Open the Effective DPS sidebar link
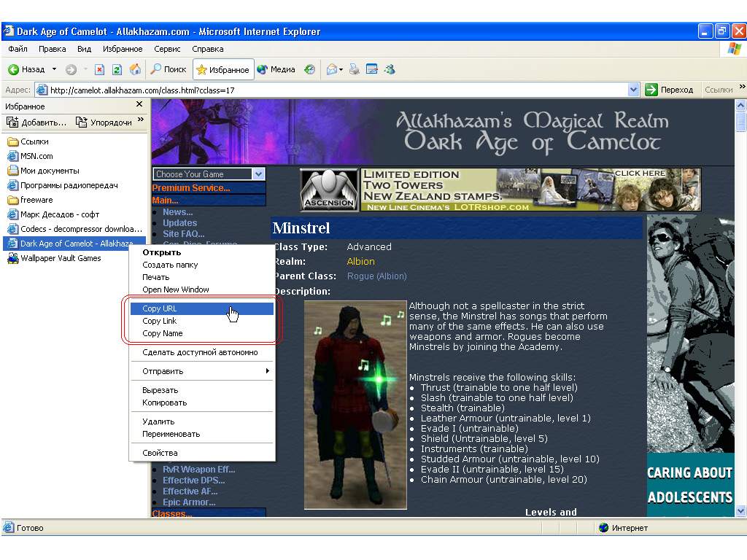 coord(193,481)
